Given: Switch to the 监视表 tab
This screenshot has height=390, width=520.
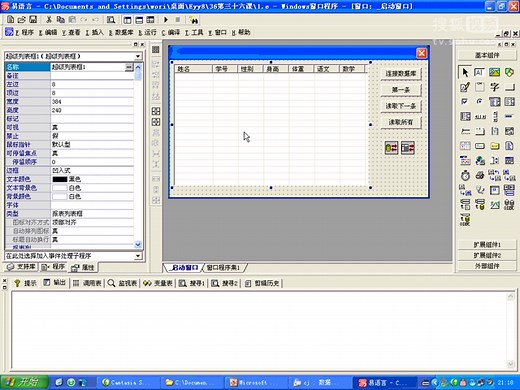Looking at the screenshot, I should coord(122,283).
